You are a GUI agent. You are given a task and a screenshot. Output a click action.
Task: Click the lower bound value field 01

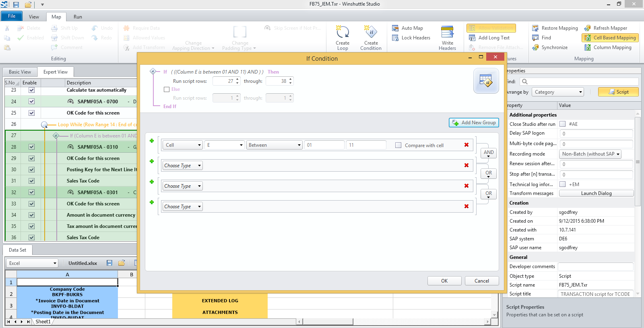pyautogui.click(x=324, y=145)
